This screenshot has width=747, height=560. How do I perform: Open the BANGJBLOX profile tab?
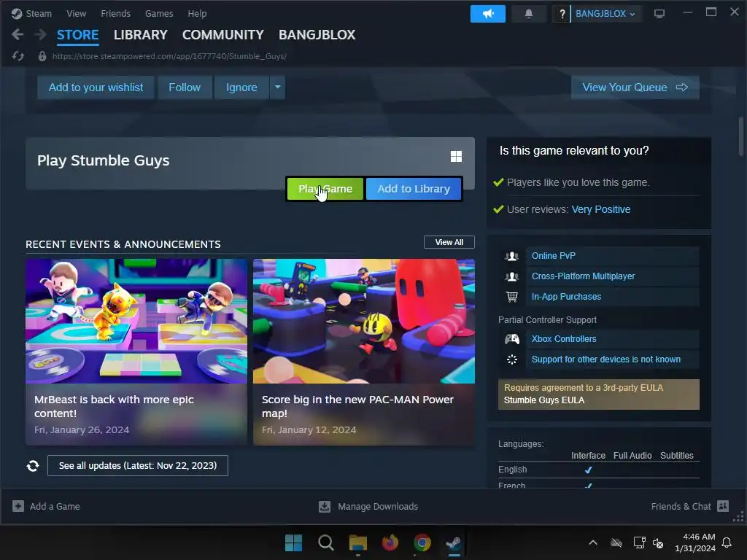click(317, 35)
